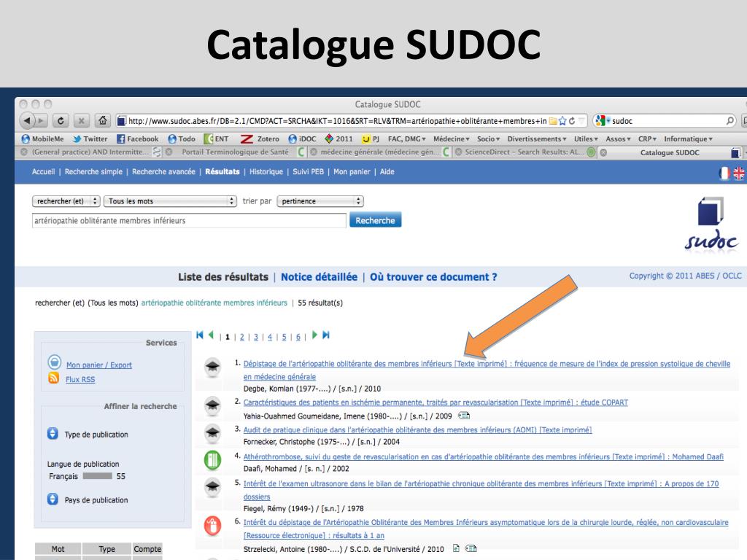Click the sudoc browser search field
The image size is (747, 560).
click(665, 121)
